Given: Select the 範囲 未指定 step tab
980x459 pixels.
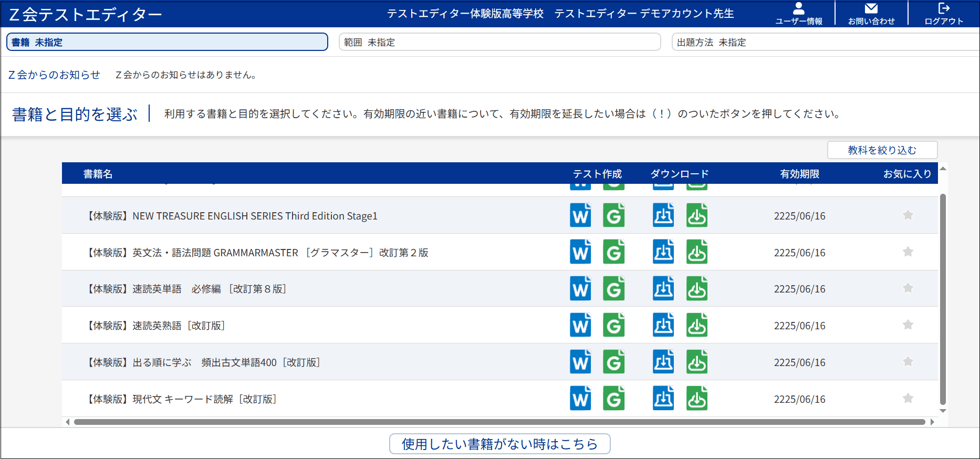Looking at the screenshot, I should (499, 42).
